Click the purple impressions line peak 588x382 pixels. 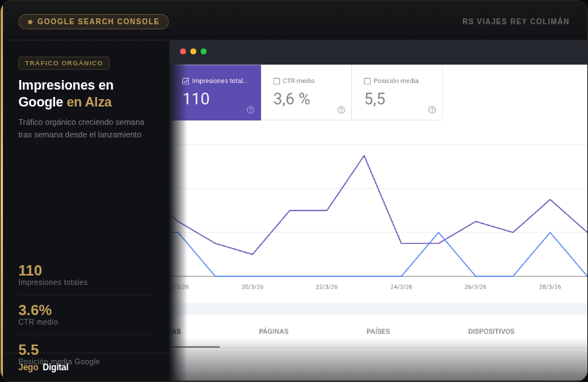tap(364, 156)
